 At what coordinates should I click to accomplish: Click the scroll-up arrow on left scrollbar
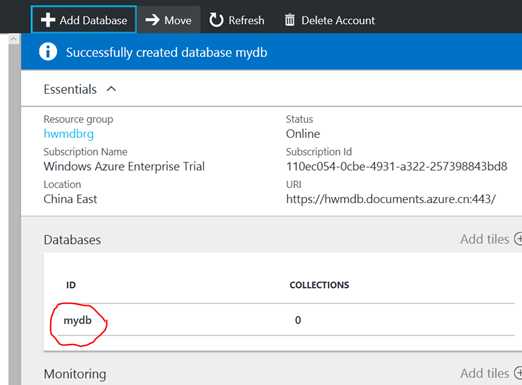(13, 39)
